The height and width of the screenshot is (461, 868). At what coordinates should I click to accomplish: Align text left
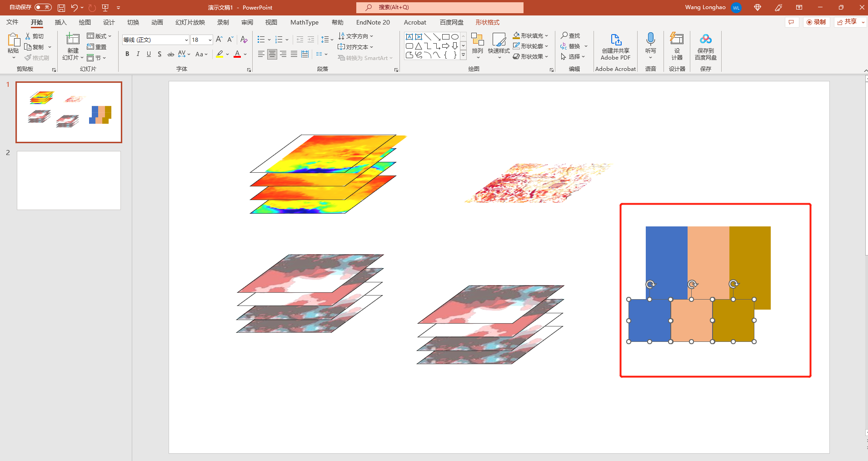pyautogui.click(x=261, y=54)
